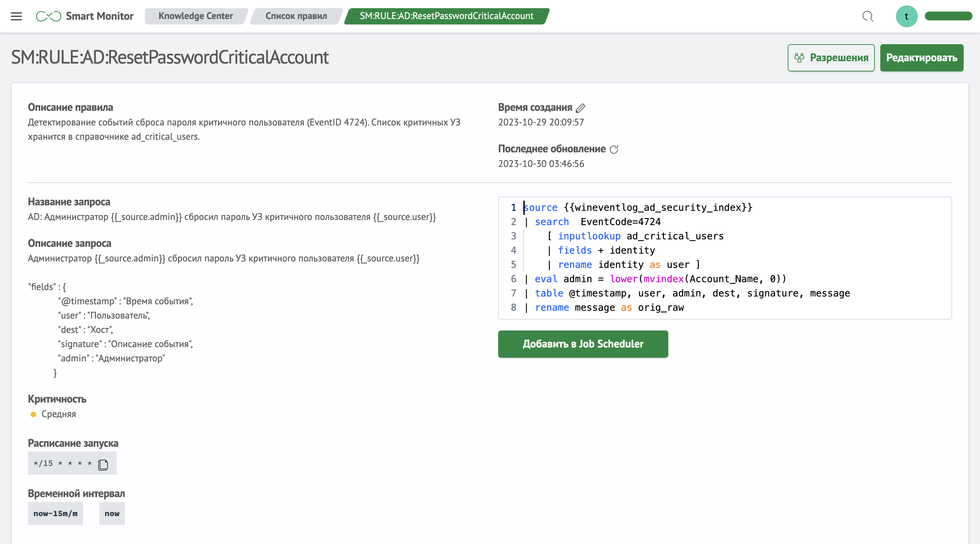980x544 pixels.
Task: Go to Knowledge Center breadcrumb
Action: click(196, 16)
